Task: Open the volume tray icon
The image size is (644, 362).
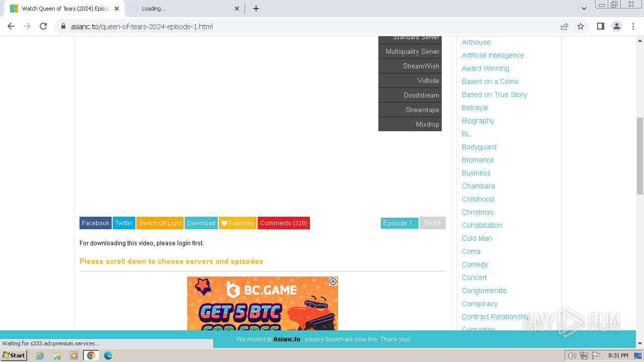Action: click(x=572, y=355)
